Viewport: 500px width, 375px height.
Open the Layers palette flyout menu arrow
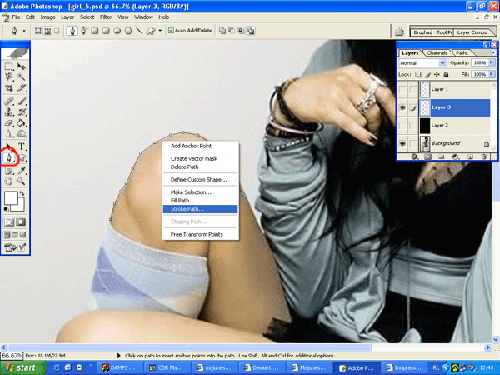tap(493, 53)
